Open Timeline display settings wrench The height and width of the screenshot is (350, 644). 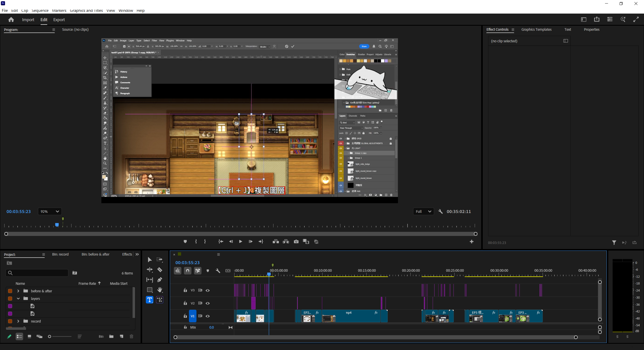[x=218, y=271]
